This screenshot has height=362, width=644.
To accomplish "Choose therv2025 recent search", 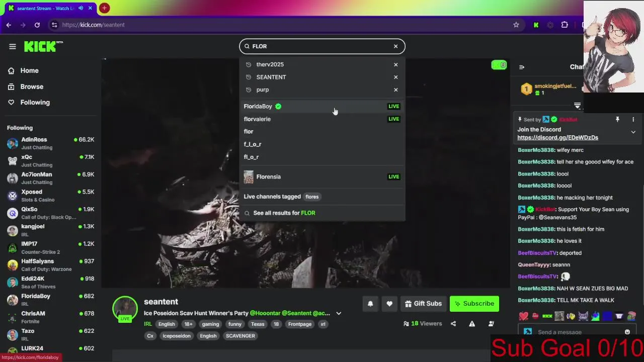I will [x=270, y=64].
